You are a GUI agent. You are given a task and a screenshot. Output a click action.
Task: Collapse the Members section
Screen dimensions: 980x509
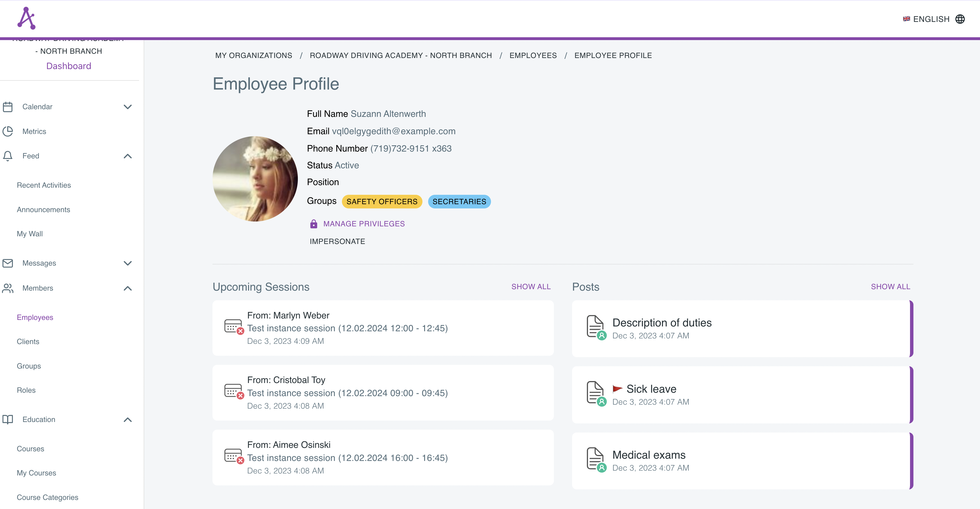tap(128, 288)
